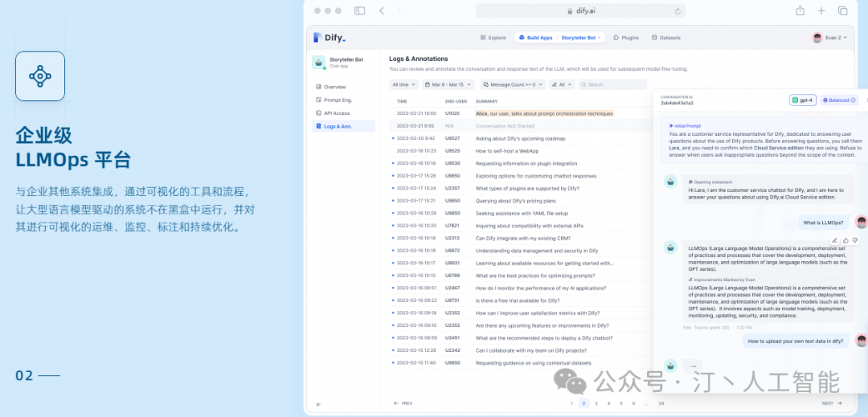Screen dimensions: 868x417
Task: Collapse the sidebar using the bottom icon
Action: point(317,404)
